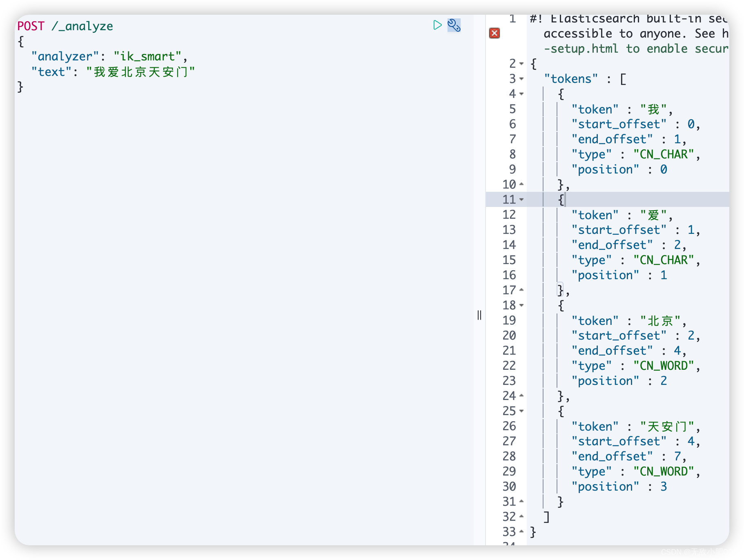This screenshot has width=744, height=560.
Task: Toggle the fold arrow at line 10
Action: 521,184
